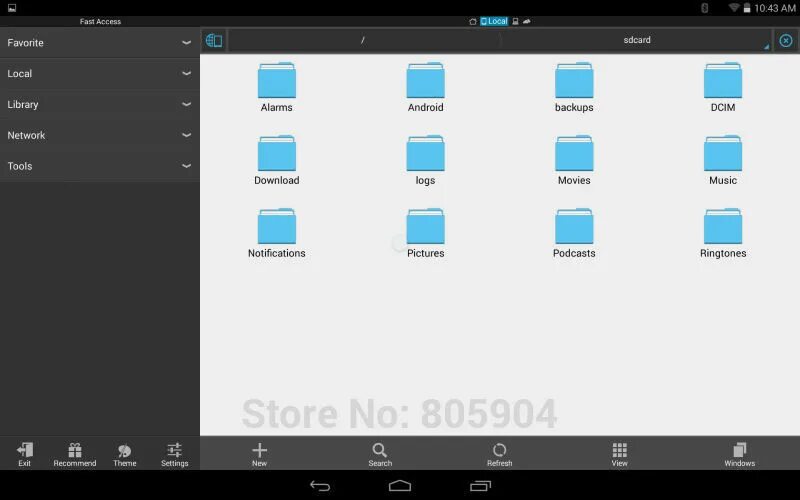Tap the clock showing 10:43 AM
800x500 pixels.
pyautogui.click(x=774, y=8)
